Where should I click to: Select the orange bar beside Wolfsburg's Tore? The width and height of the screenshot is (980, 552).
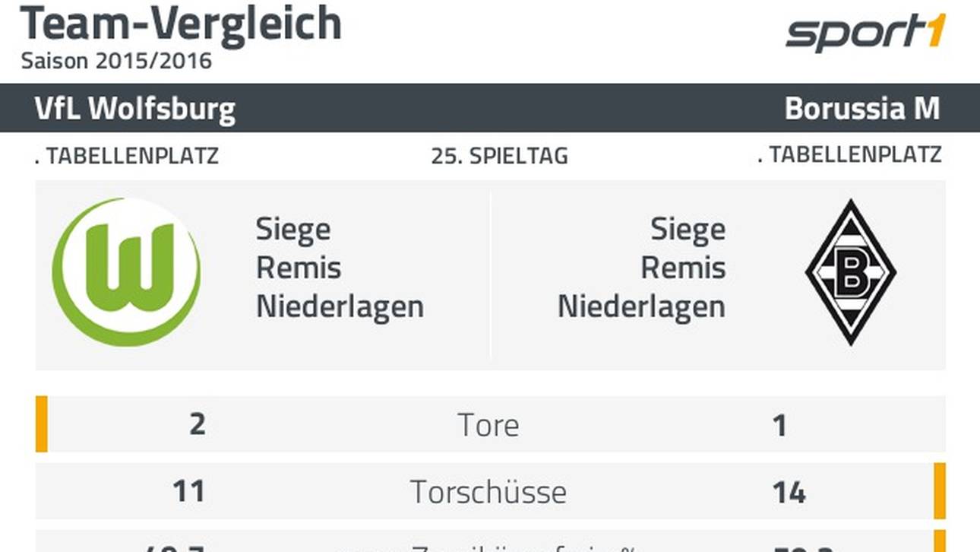42,424
